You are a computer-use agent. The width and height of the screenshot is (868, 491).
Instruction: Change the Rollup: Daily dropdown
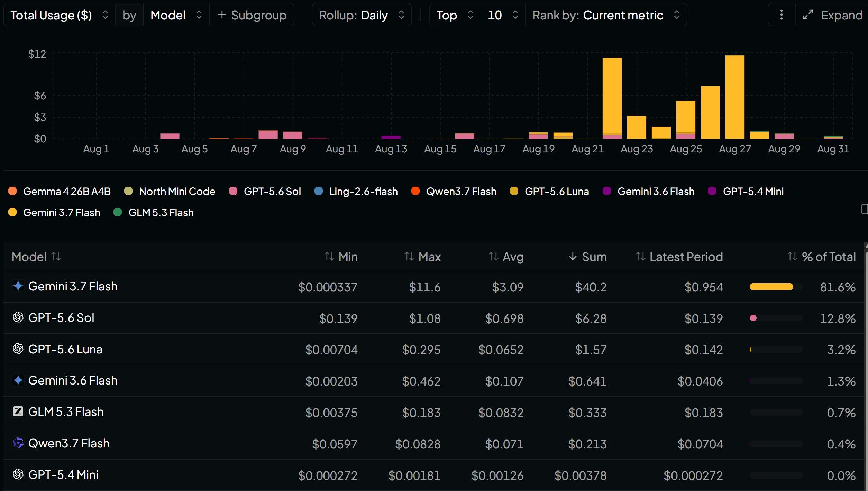[362, 15]
